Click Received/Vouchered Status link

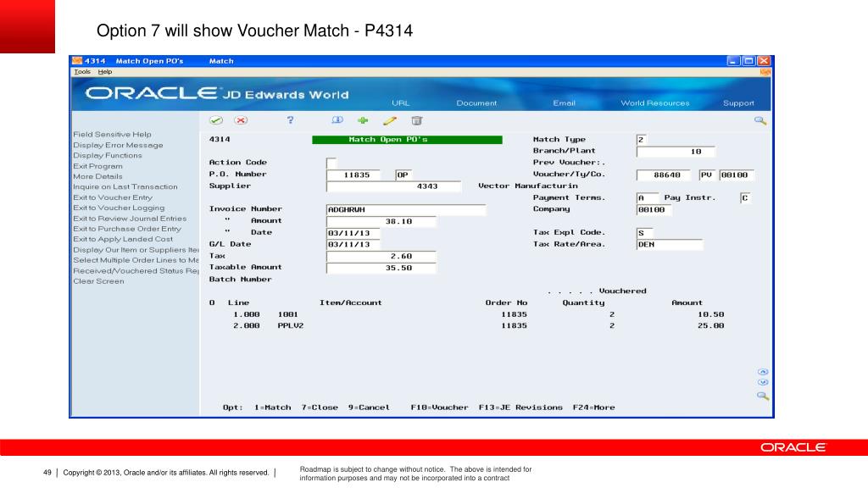click(x=136, y=271)
